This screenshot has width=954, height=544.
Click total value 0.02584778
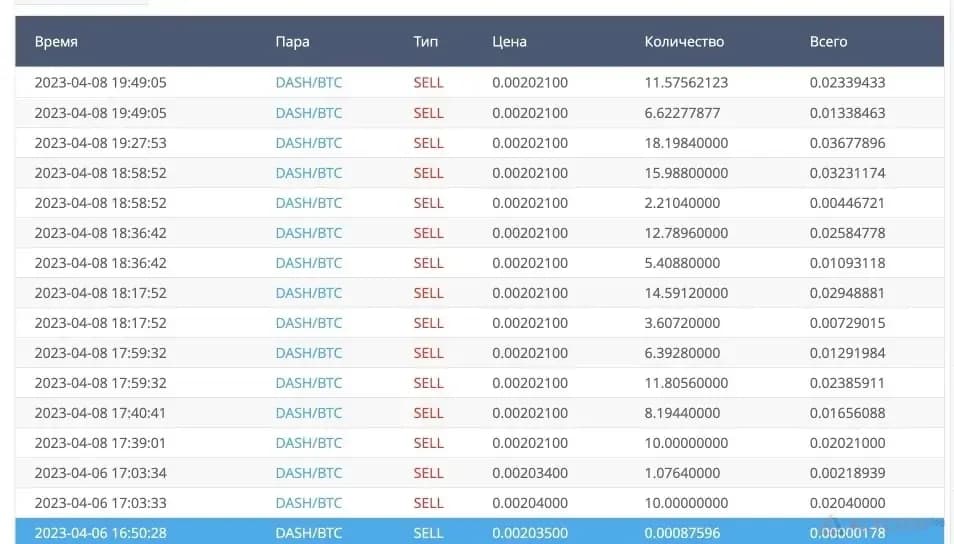(x=847, y=233)
